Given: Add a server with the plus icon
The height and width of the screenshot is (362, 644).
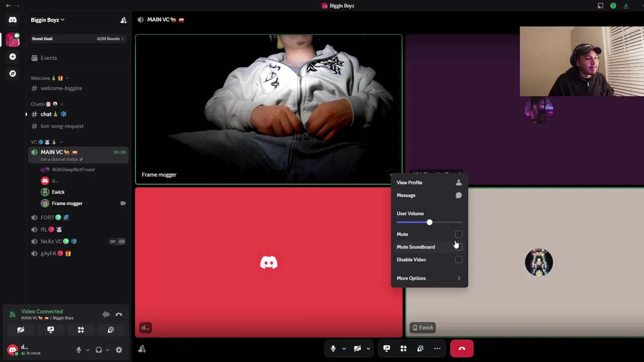Looking at the screenshot, I should coord(13,56).
